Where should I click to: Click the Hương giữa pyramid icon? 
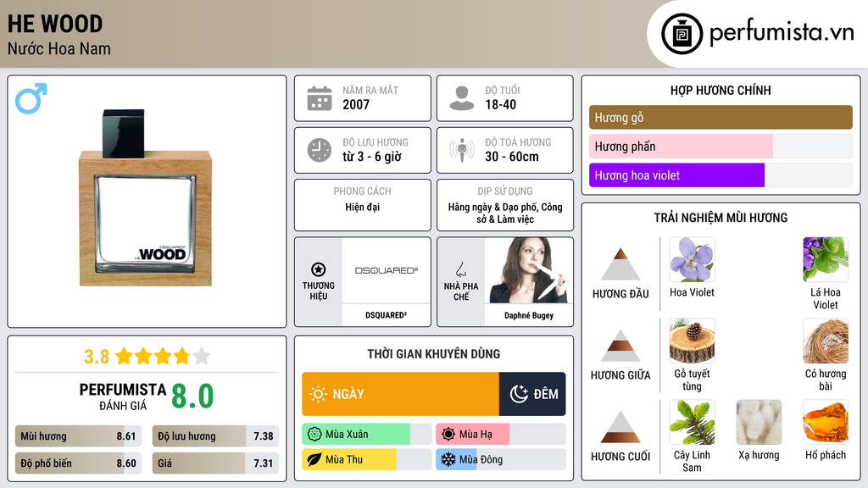pyautogui.click(x=620, y=346)
